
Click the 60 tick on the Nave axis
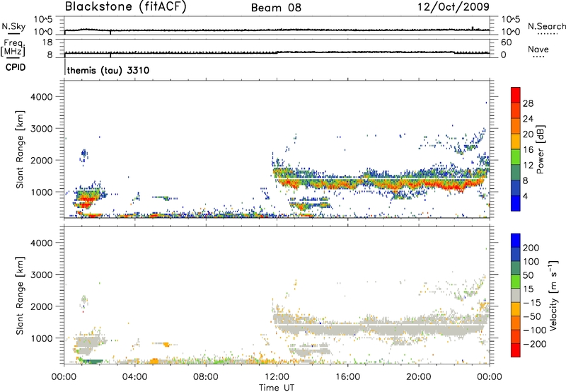[506, 42]
